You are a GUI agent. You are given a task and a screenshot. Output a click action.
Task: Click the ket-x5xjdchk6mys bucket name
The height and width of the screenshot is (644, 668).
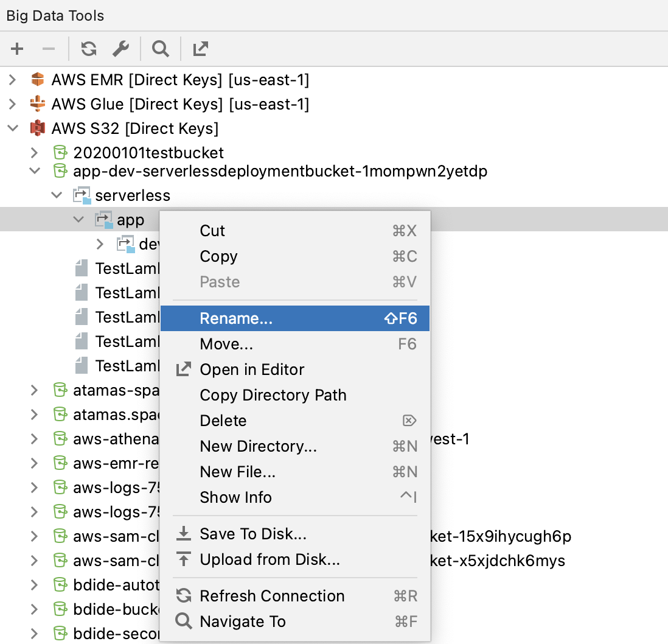[498, 561]
